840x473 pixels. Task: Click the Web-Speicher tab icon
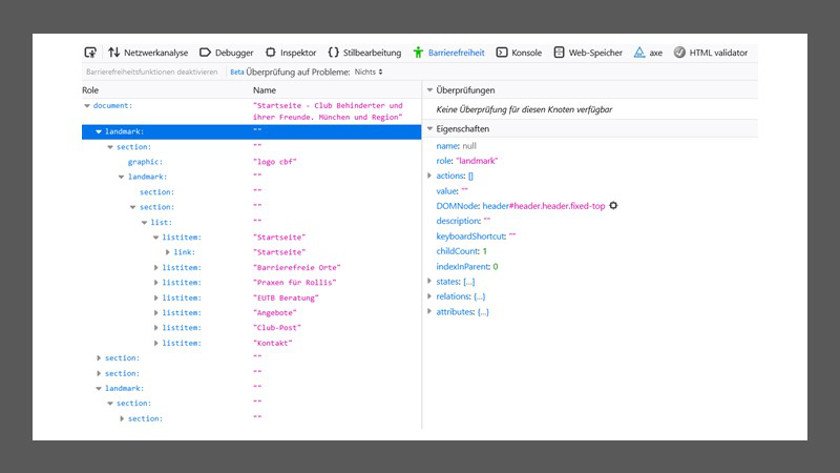pyautogui.click(x=559, y=52)
